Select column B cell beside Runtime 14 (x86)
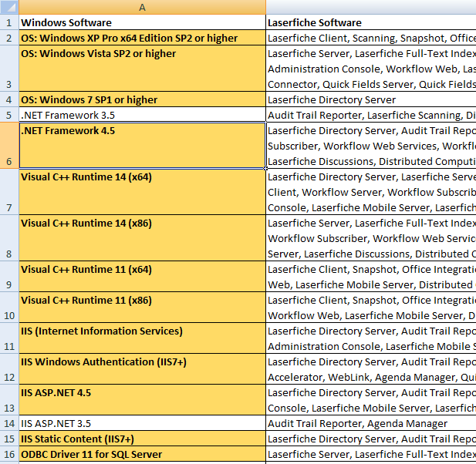This screenshot has width=476, height=464. coord(371,238)
